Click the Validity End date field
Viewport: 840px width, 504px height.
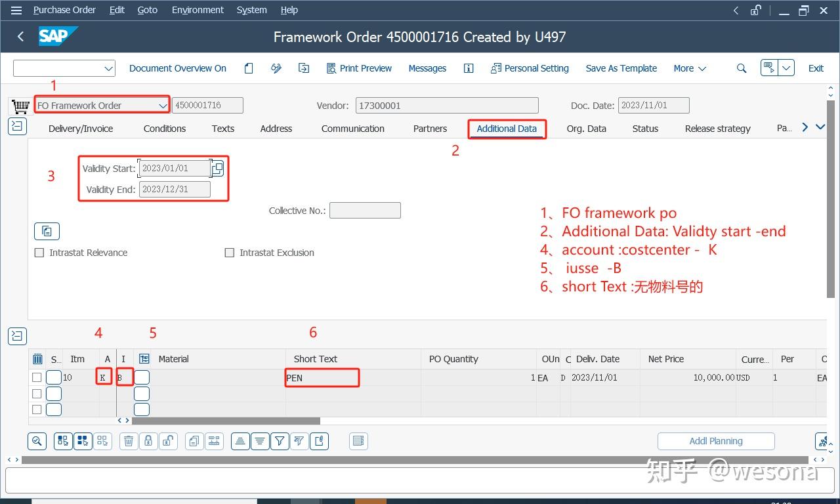[175, 190]
